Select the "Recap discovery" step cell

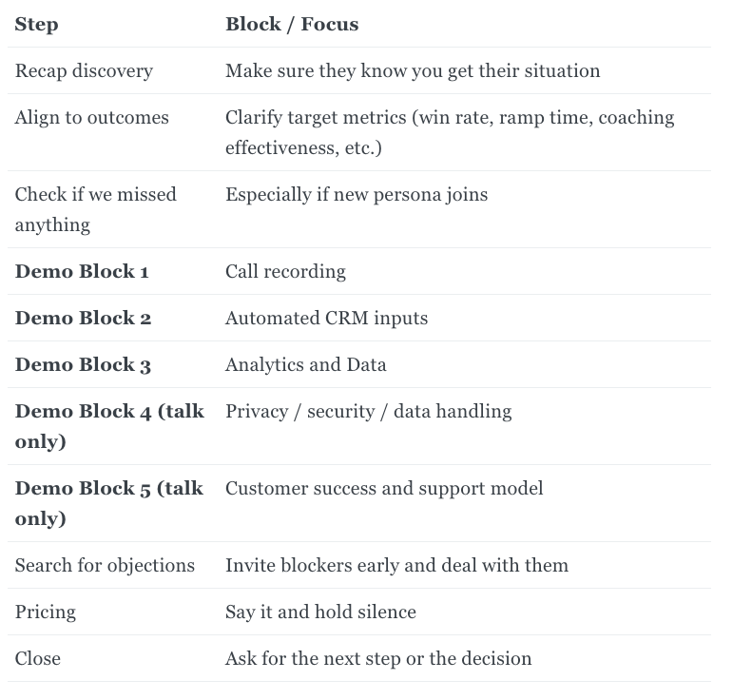click(84, 71)
